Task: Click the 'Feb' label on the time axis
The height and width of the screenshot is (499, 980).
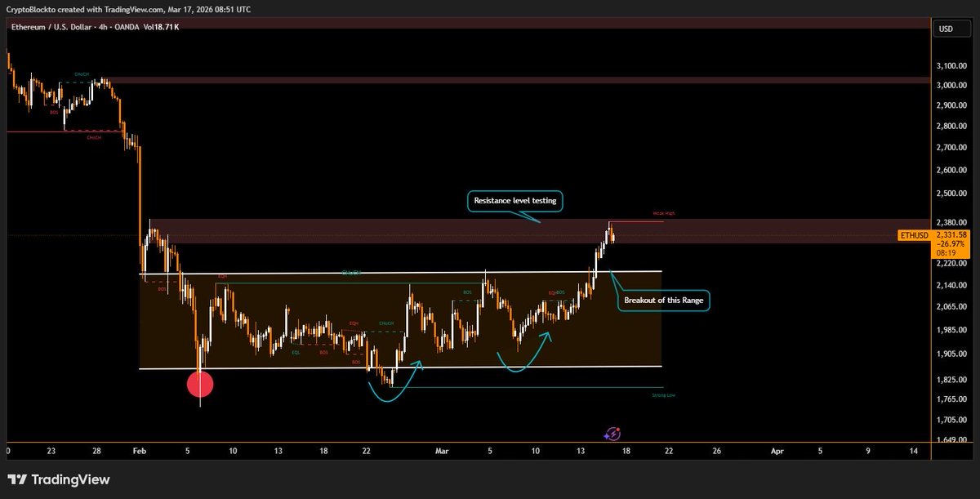Action: [x=139, y=451]
